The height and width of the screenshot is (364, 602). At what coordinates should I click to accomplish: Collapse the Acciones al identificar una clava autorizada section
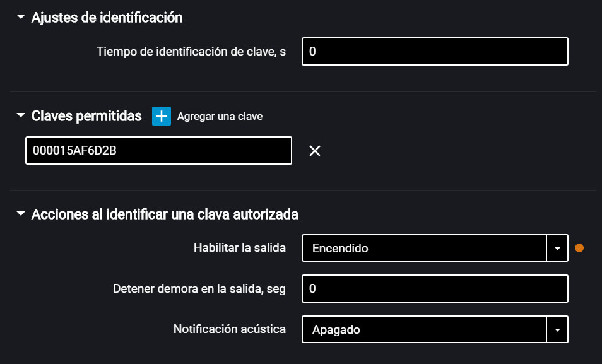point(21,214)
